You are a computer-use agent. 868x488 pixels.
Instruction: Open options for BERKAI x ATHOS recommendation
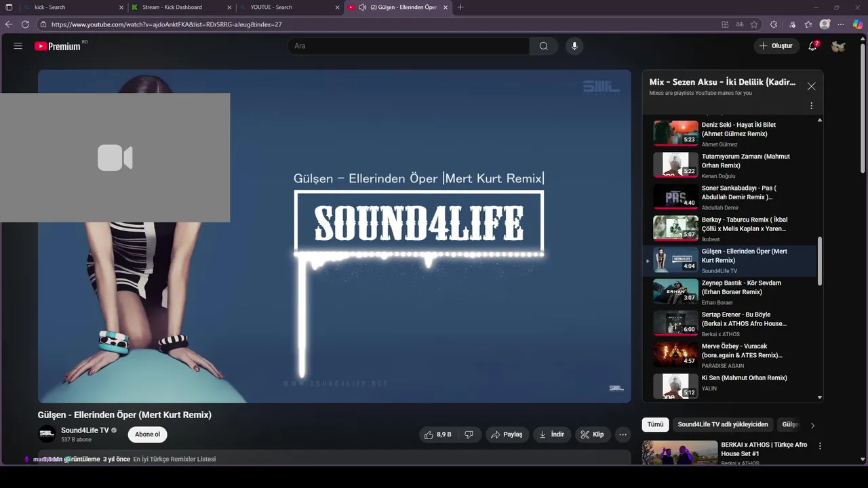pyautogui.click(x=820, y=446)
